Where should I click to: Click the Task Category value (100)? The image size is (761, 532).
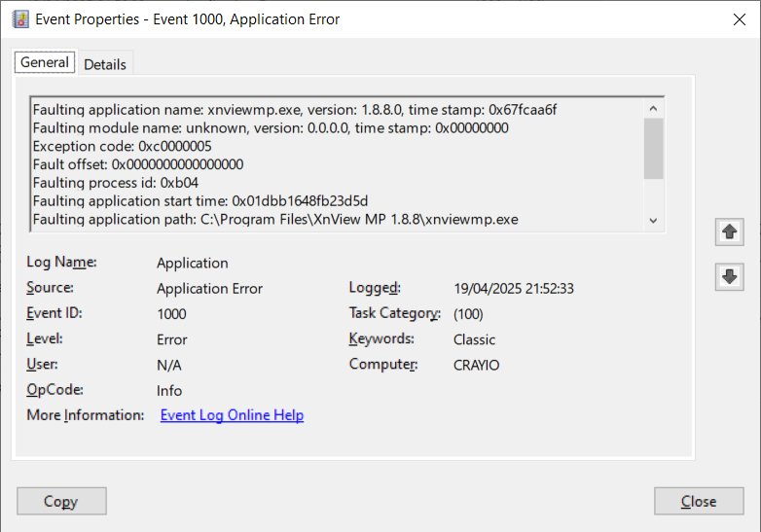point(468,314)
